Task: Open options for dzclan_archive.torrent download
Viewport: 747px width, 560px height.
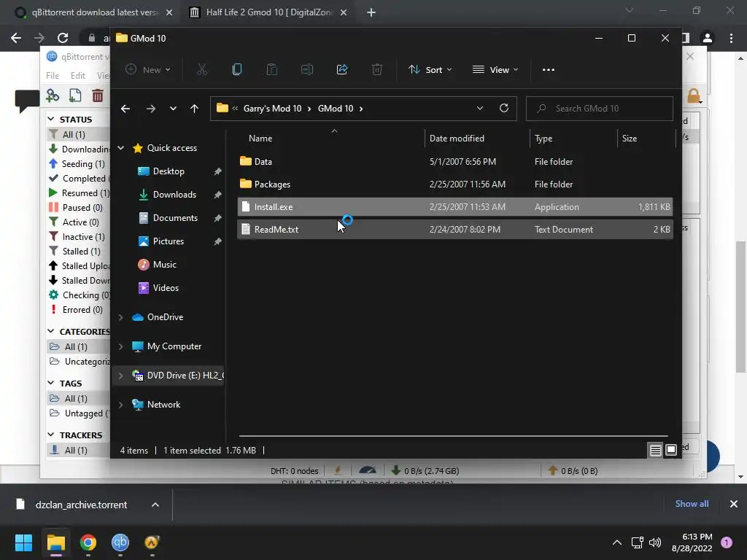Action: point(155,505)
